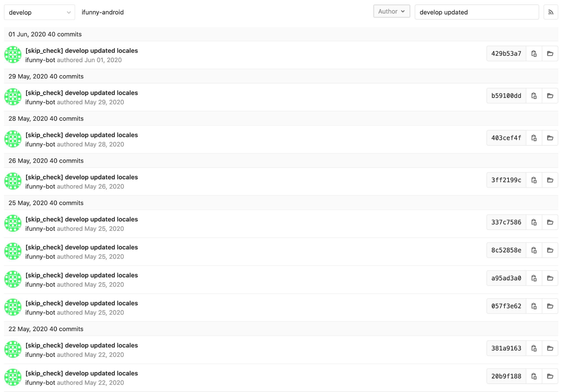This screenshot has width=564, height=392.
Task: Browse files at commit 8c52858e
Action: click(x=550, y=250)
